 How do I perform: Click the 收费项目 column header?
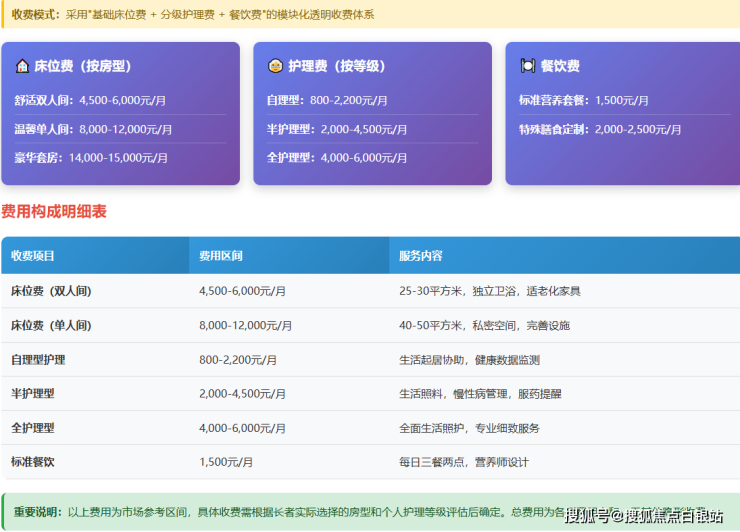34,256
